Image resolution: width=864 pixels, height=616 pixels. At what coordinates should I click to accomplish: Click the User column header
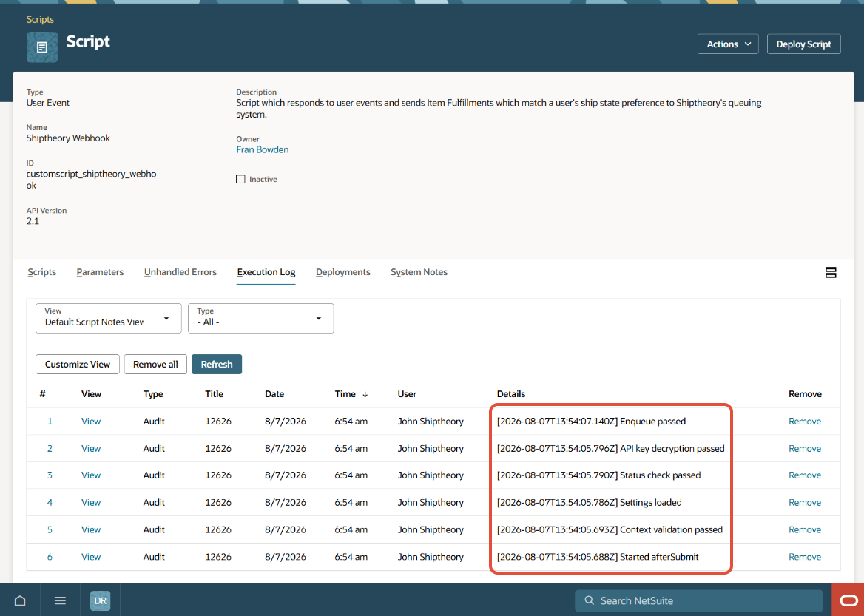(407, 394)
